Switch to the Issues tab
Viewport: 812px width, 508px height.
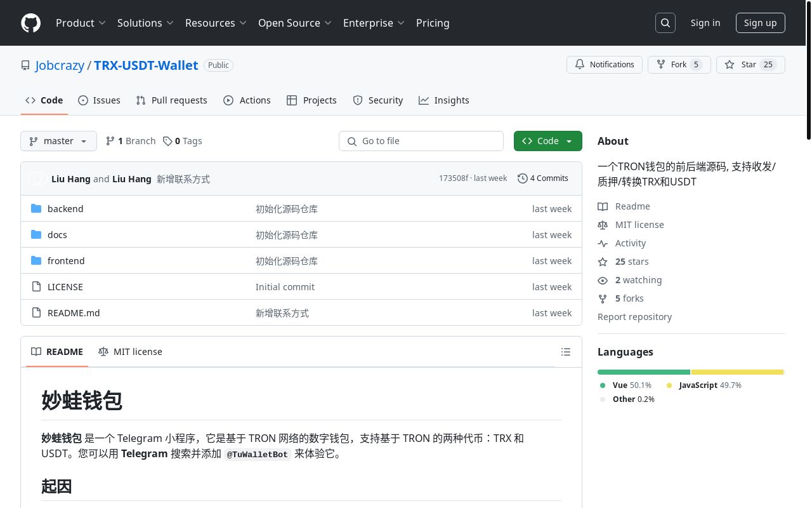click(x=99, y=100)
